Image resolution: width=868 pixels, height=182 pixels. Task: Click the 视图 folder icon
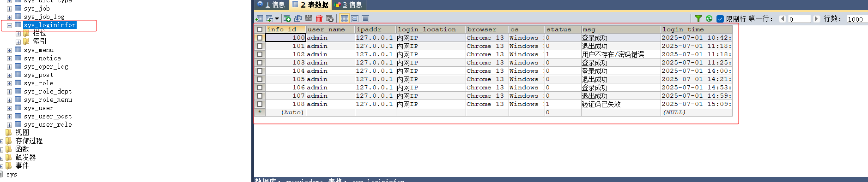pos(9,132)
